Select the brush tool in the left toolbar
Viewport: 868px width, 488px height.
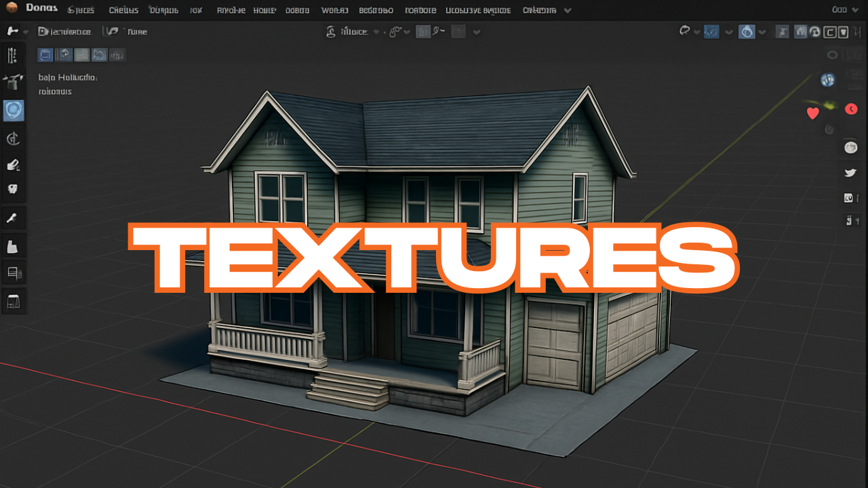pyautogui.click(x=13, y=218)
